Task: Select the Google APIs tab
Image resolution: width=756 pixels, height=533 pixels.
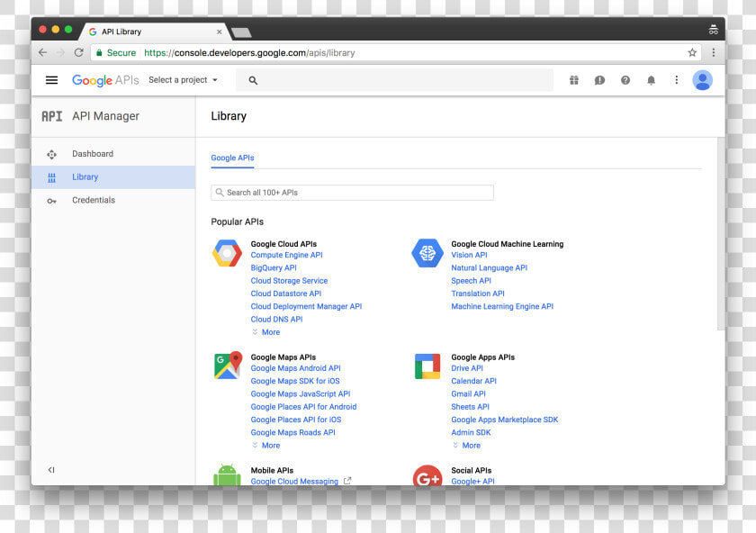Action: pos(232,158)
